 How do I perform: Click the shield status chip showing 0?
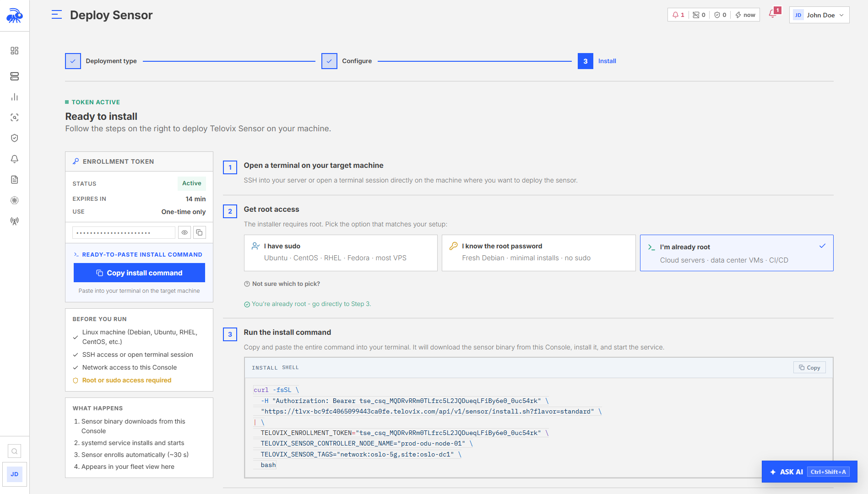720,15
